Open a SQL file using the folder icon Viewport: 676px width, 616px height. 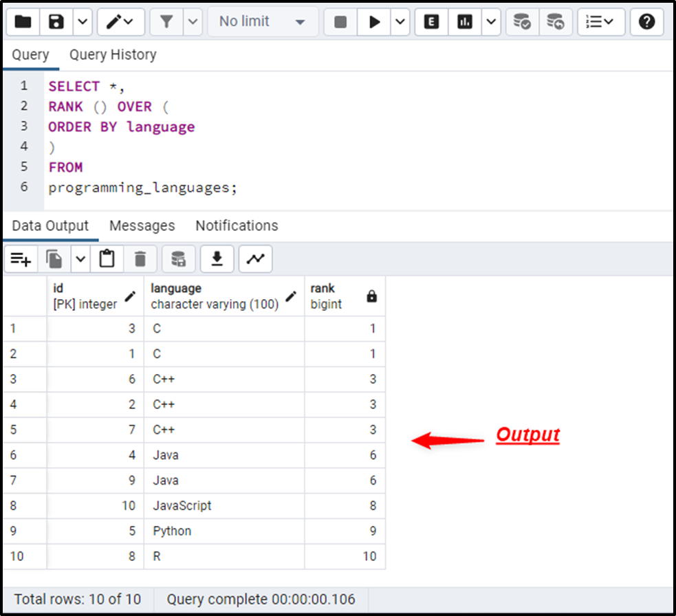click(22, 21)
